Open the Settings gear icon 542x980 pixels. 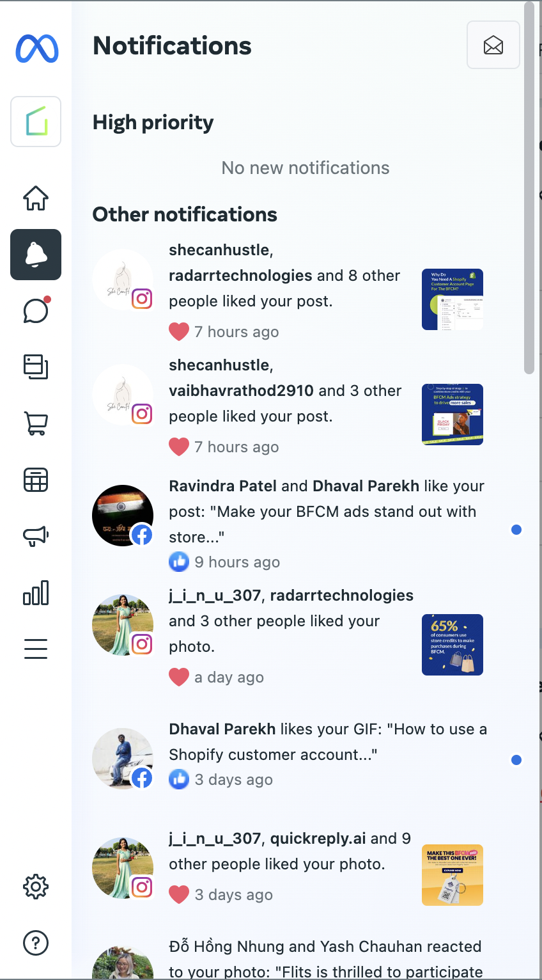click(x=36, y=887)
